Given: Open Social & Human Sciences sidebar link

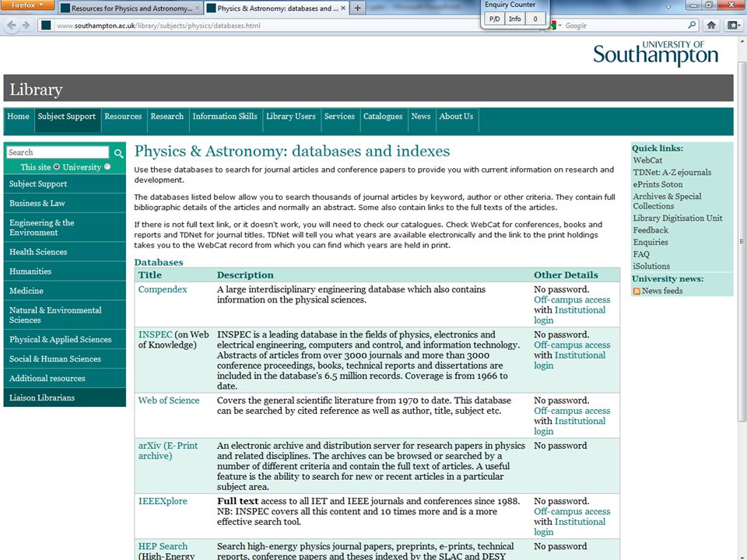Looking at the screenshot, I should click(65, 359).
